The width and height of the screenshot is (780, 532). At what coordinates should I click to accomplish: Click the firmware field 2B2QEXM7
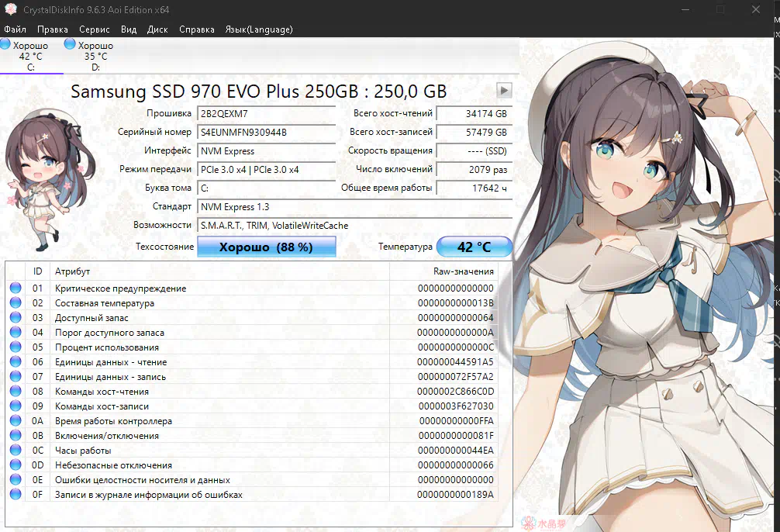click(267, 114)
